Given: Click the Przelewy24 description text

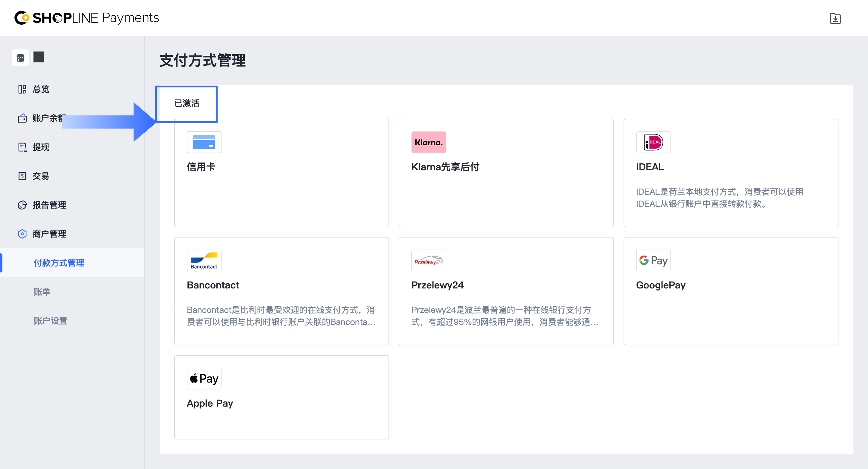Looking at the screenshot, I should pyautogui.click(x=505, y=316).
